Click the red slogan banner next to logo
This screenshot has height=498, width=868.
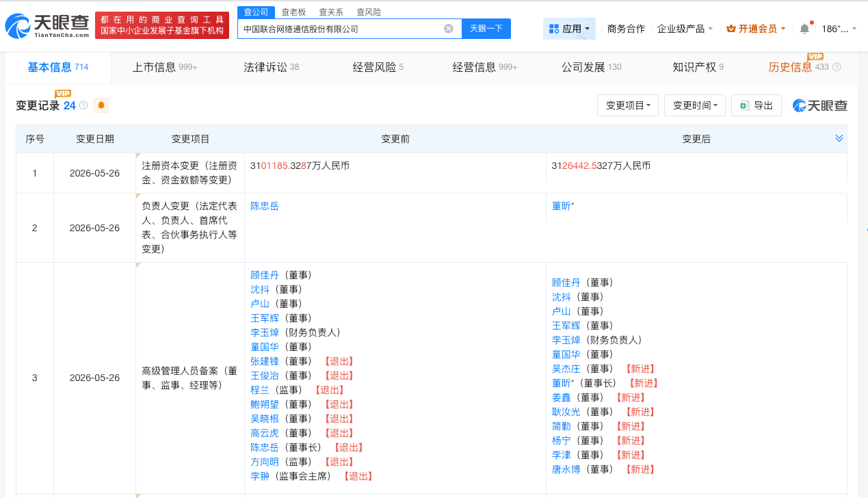pos(162,25)
